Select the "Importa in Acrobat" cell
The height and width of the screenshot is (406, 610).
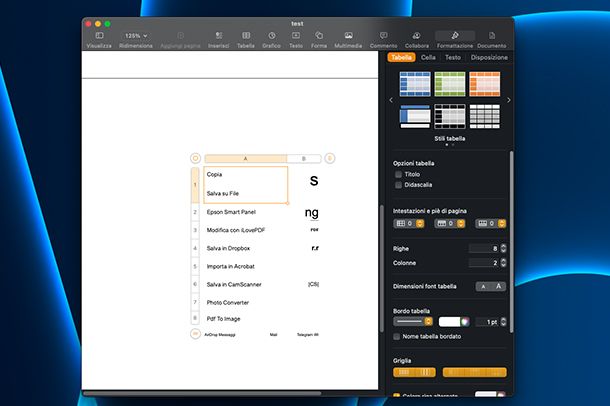[x=245, y=266]
